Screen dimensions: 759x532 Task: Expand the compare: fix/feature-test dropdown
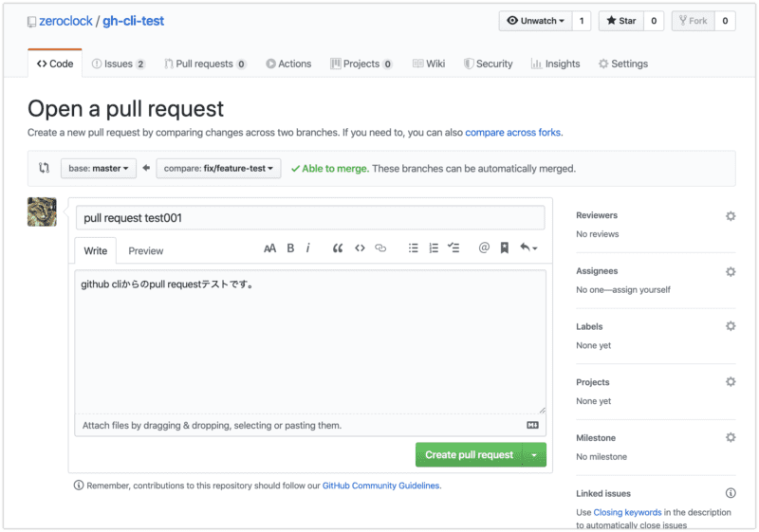pyautogui.click(x=219, y=169)
